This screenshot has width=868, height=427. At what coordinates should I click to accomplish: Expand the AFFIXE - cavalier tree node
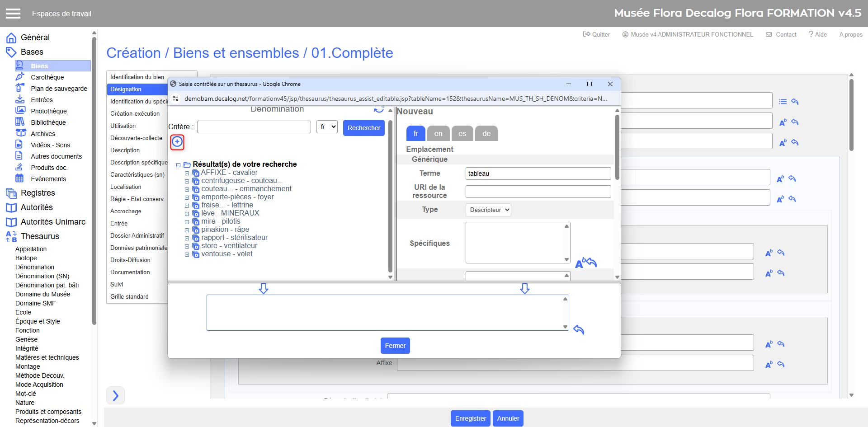[187, 173]
